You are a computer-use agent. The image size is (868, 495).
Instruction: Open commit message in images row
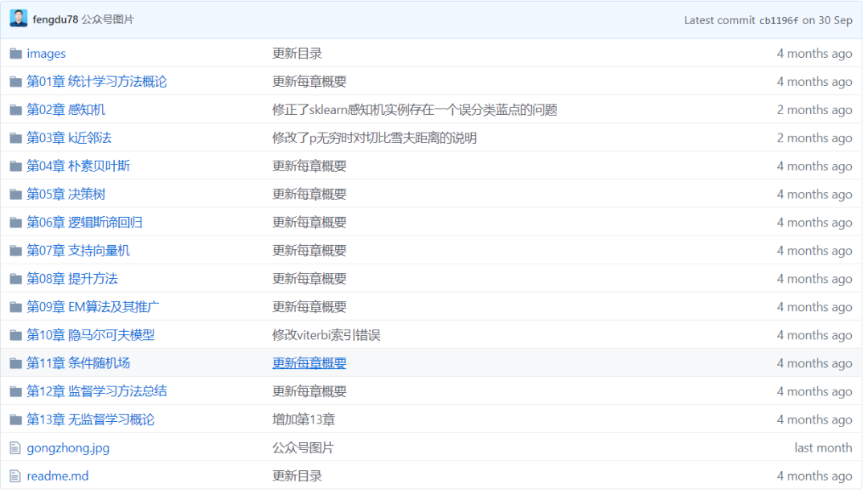tap(297, 54)
